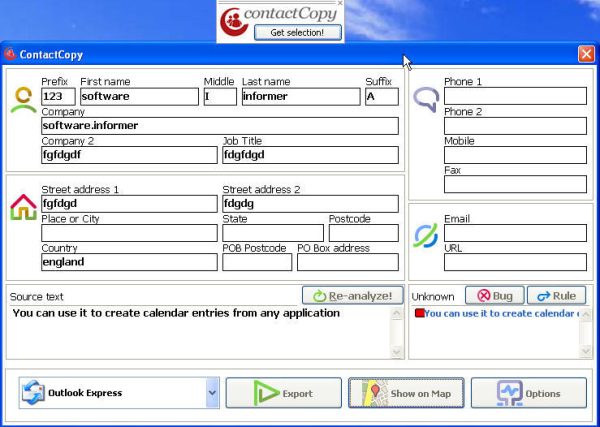Viewport: 600px width, 427px height.
Task: Click the Place or City field
Action: [x=128, y=233]
